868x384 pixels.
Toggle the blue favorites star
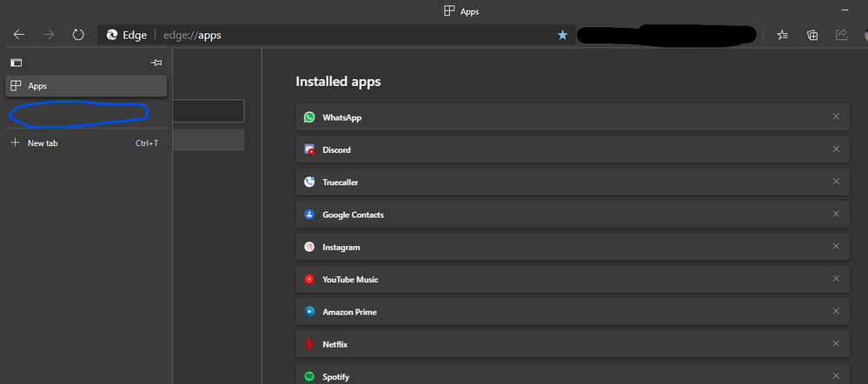562,35
